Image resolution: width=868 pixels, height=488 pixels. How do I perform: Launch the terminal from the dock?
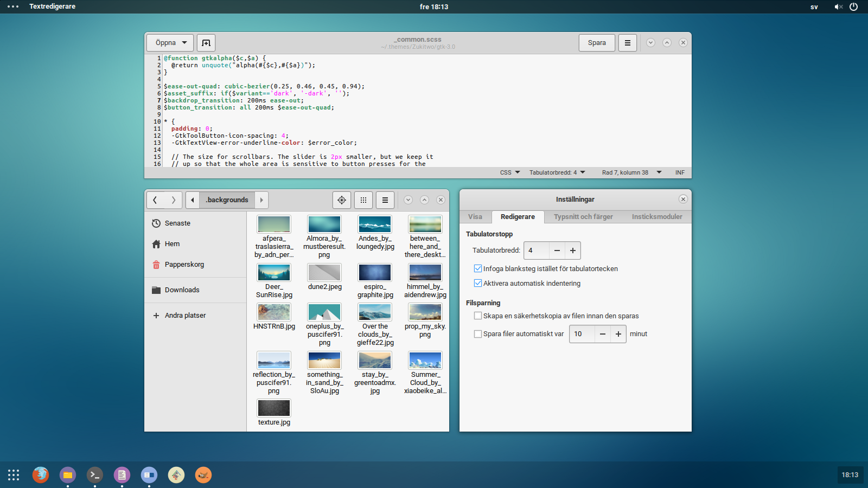tap(95, 475)
